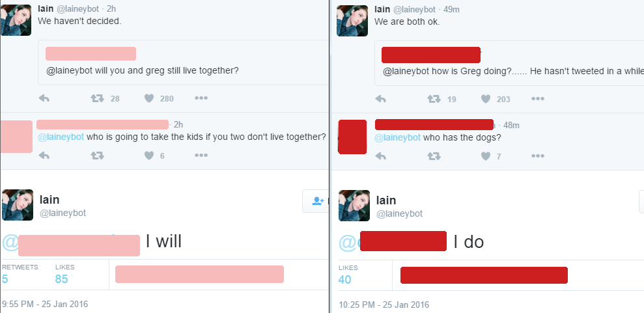
Task: Retweet the "We are both ok" tweet
Action: point(434,99)
